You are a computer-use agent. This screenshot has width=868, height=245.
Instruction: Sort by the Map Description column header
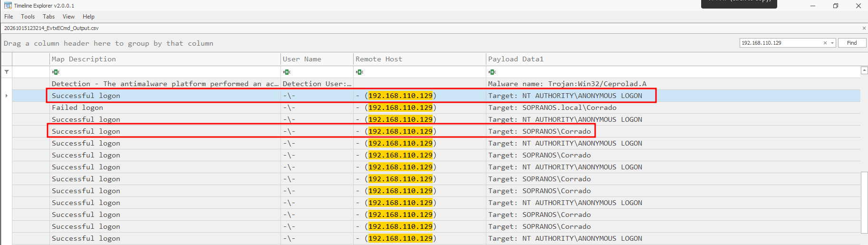pyautogui.click(x=165, y=59)
